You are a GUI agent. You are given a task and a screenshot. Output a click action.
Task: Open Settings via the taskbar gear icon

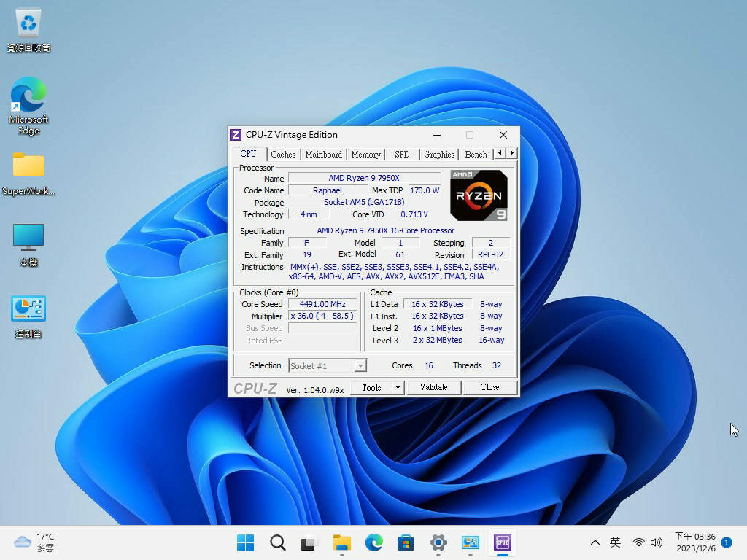pos(438,542)
